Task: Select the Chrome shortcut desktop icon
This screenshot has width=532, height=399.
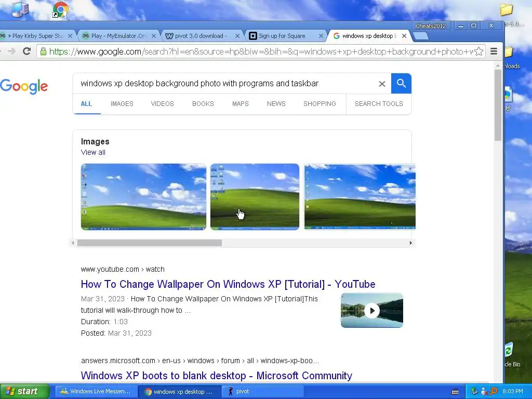Action: tap(60, 9)
